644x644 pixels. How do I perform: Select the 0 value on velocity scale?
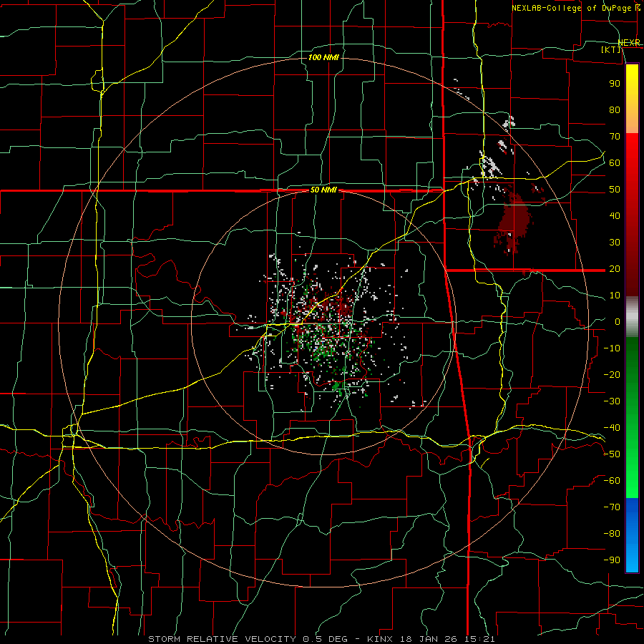coord(618,321)
